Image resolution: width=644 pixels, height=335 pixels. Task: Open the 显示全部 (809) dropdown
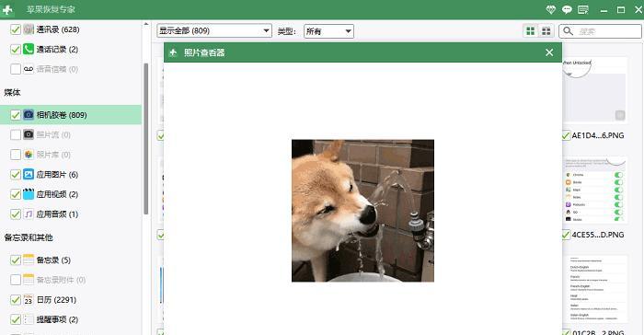(x=214, y=30)
